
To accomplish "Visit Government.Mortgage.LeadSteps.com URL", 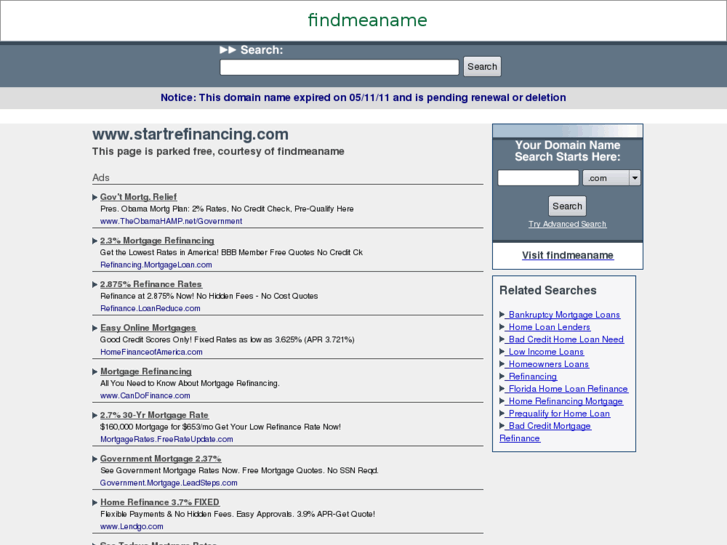I will [x=169, y=483].
